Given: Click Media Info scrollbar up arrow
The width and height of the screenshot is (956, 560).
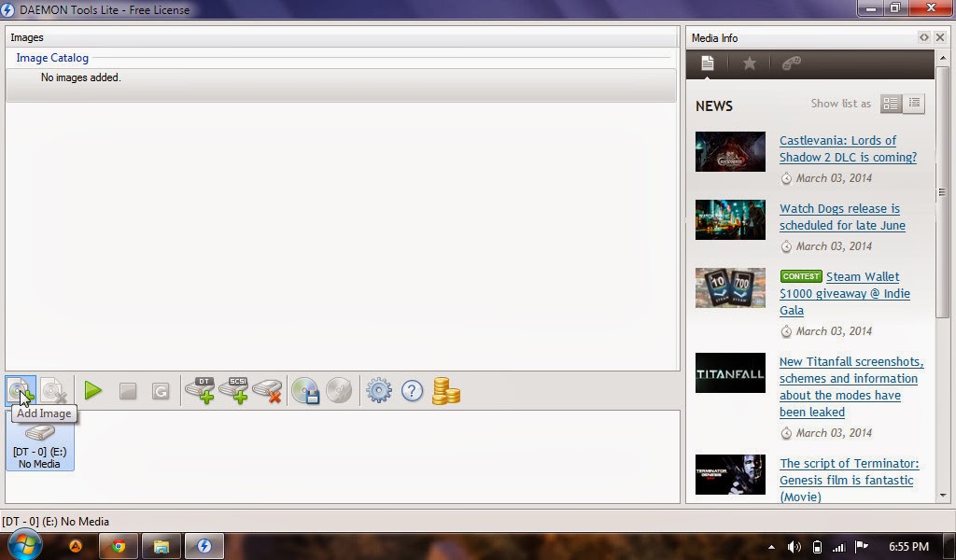Looking at the screenshot, I should point(943,59).
